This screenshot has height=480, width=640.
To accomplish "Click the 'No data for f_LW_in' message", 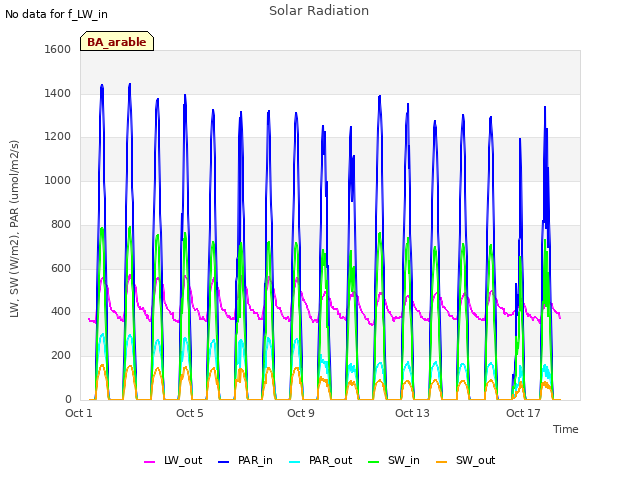I will coord(56,15).
